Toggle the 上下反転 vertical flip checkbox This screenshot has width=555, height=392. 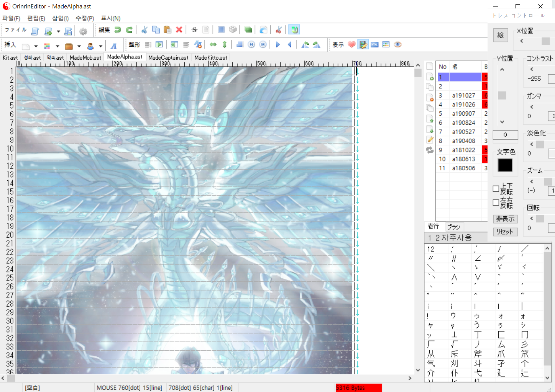[x=496, y=188]
